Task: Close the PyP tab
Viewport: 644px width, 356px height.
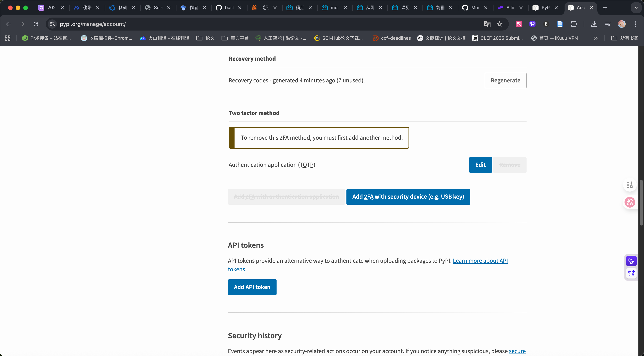Action: click(556, 8)
